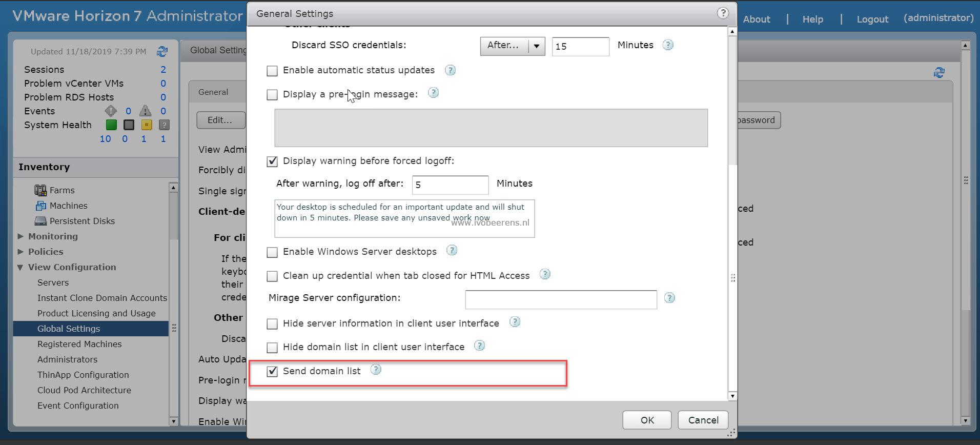Click green System Health status icon
The image size is (980, 445).
111,125
